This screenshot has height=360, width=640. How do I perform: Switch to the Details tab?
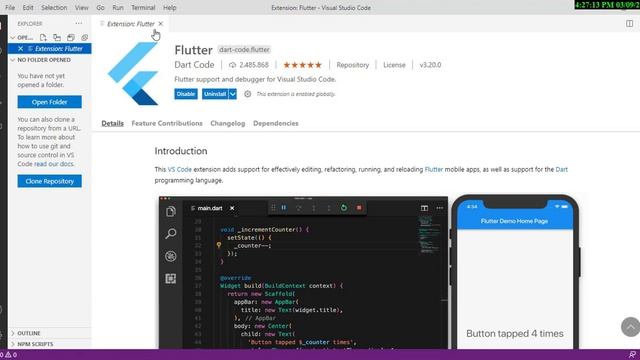(112, 123)
